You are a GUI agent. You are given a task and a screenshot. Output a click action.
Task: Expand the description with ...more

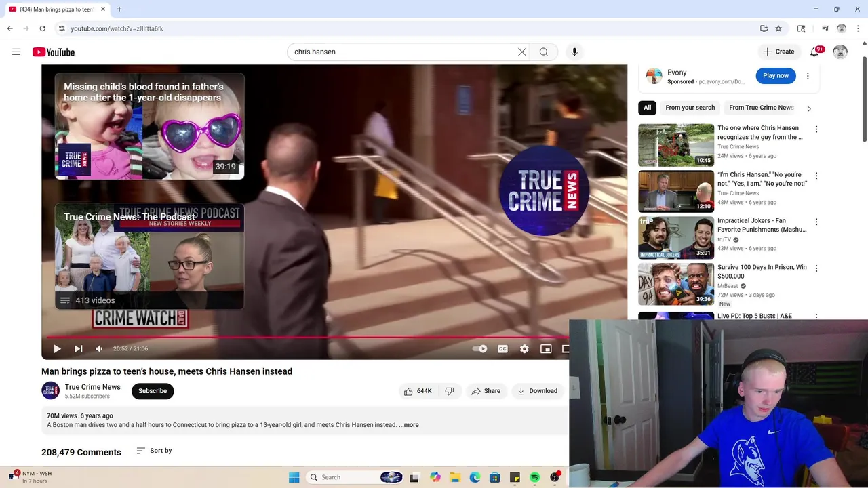click(x=409, y=425)
